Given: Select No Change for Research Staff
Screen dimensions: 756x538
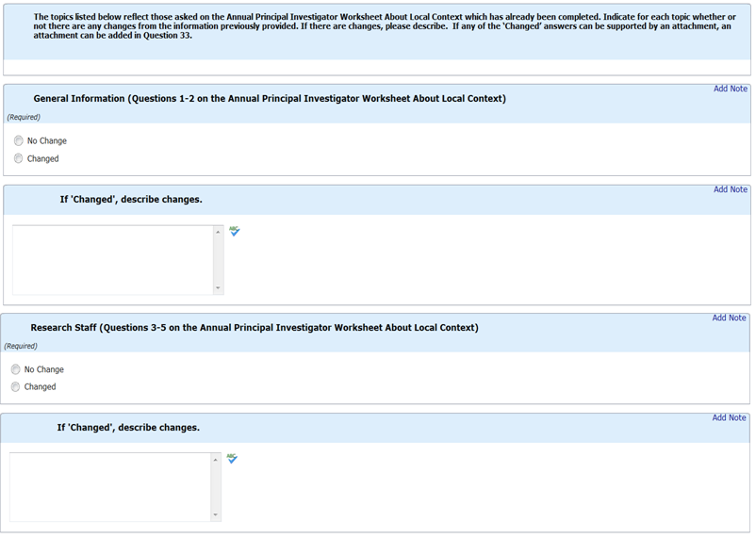Looking at the screenshot, I should (x=15, y=369).
